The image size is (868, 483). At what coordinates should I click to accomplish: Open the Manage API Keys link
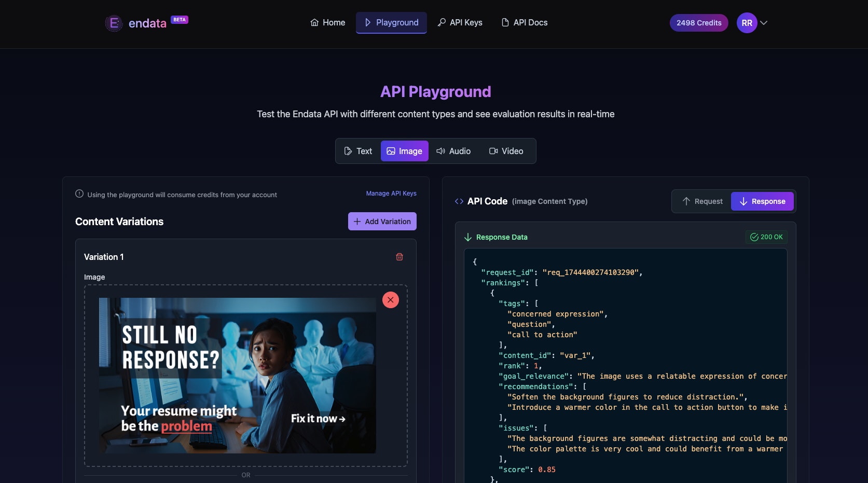(x=391, y=194)
